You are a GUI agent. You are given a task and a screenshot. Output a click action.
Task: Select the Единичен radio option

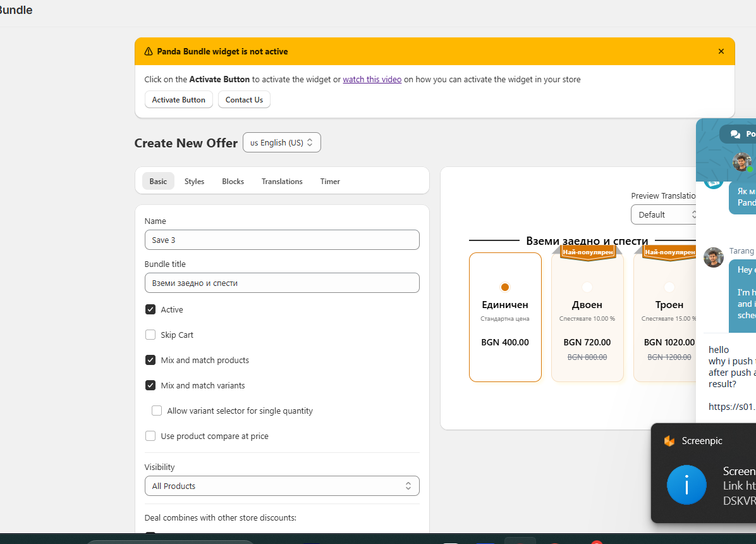505,287
